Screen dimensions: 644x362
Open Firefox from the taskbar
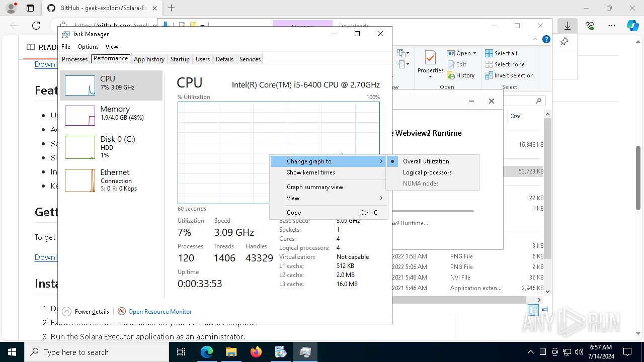tap(256, 352)
